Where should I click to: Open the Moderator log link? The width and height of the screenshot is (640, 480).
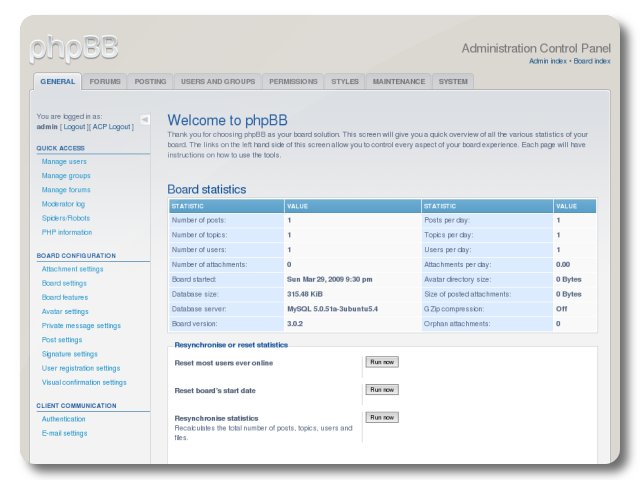(63, 203)
